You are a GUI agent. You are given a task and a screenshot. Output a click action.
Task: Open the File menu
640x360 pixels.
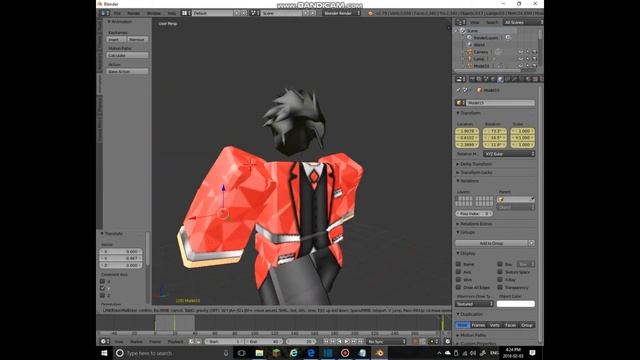117,13
